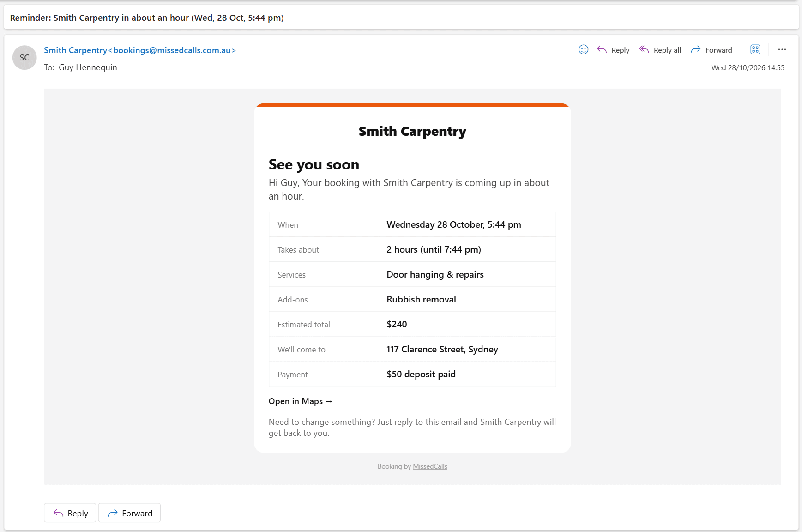Open the more actions ellipsis menu
Screen dimensions: 802x532
(782, 49)
